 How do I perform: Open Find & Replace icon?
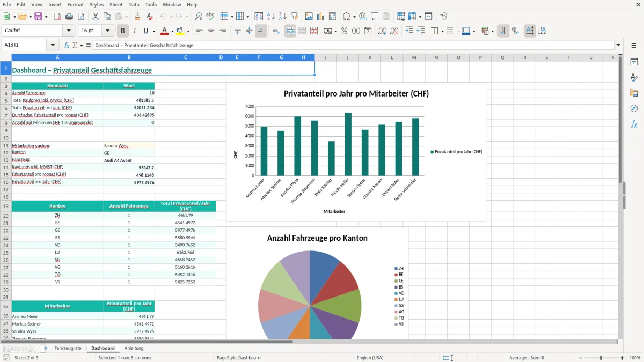199,17
